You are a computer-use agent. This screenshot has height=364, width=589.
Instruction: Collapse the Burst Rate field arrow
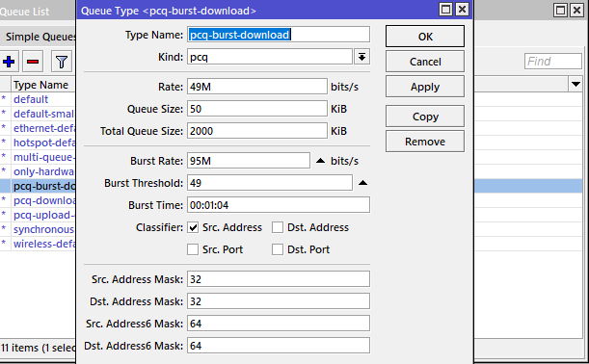click(x=320, y=161)
